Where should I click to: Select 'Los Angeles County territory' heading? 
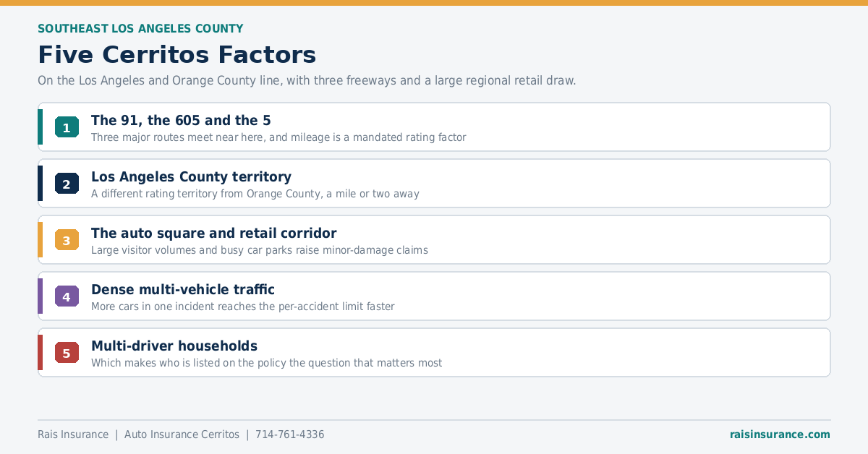click(x=191, y=177)
